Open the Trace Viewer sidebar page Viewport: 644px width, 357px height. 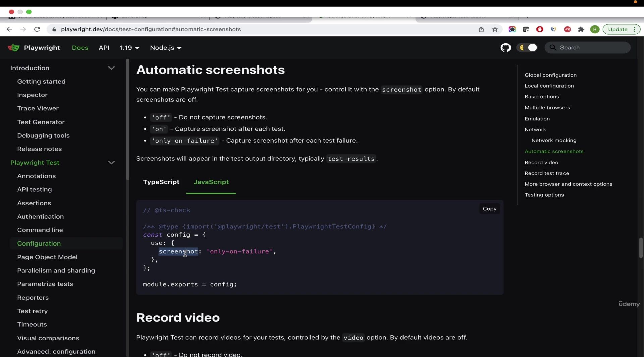coord(38,108)
